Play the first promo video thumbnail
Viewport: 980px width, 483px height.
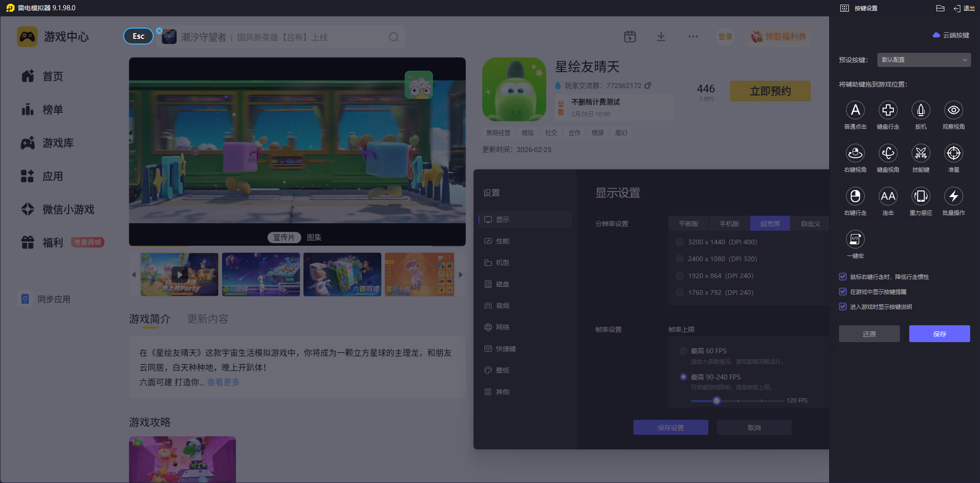179,274
